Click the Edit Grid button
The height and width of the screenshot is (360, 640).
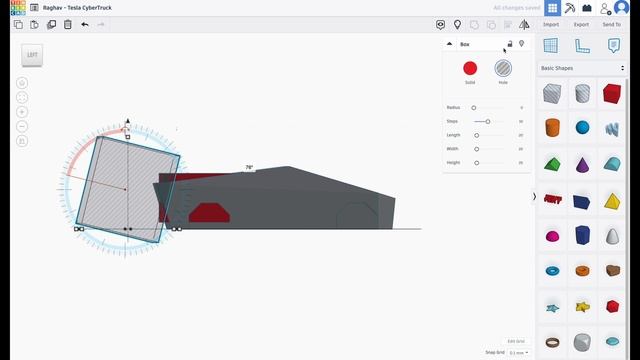point(516,341)
